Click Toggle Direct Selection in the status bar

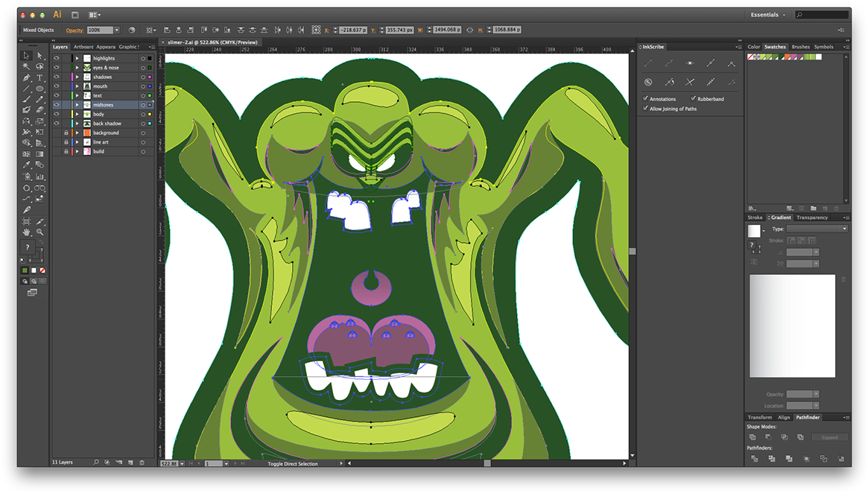click(x=294, y=462)
